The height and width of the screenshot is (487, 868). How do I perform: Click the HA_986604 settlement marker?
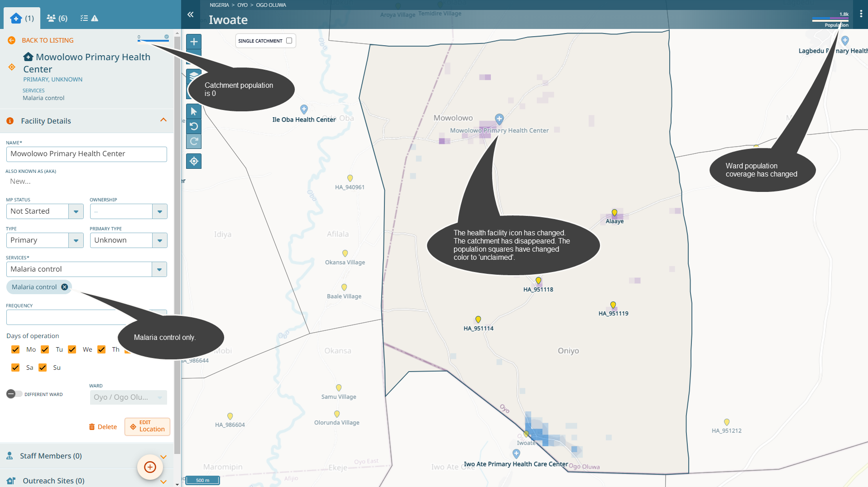(230, 416)
